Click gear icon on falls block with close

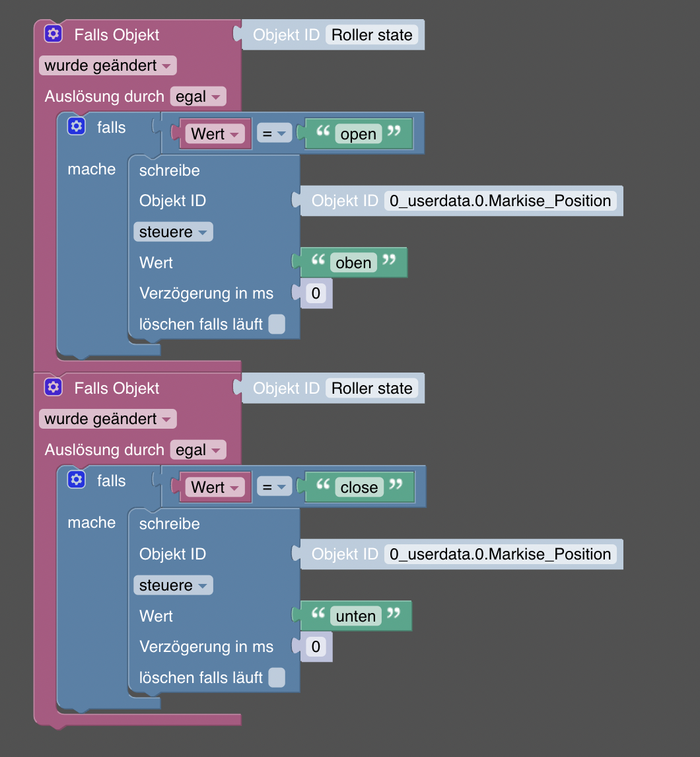point(77,480)
